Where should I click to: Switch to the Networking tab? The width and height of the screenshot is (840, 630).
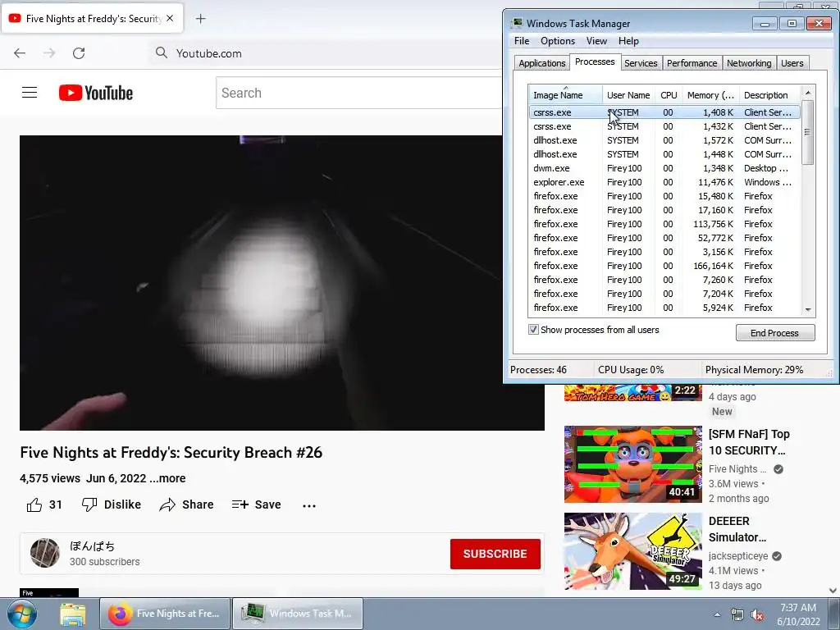pyautogui.click(x=749, y=63)
